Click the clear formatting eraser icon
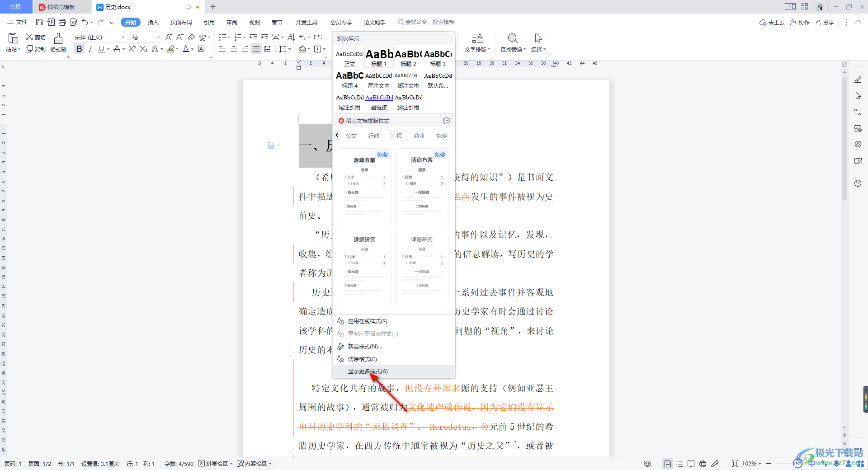Viewport: 868px width, 470px height. (x=191, y=37)
